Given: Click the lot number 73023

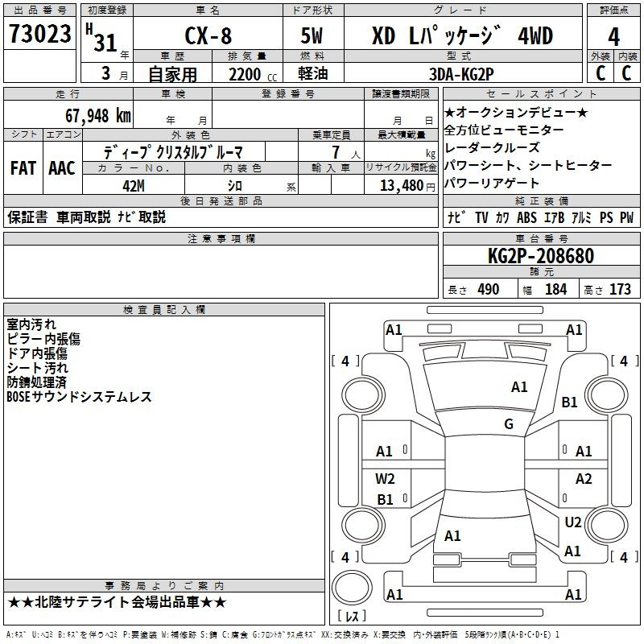Looking at the screenshot, I should click(x=39, y=36).
